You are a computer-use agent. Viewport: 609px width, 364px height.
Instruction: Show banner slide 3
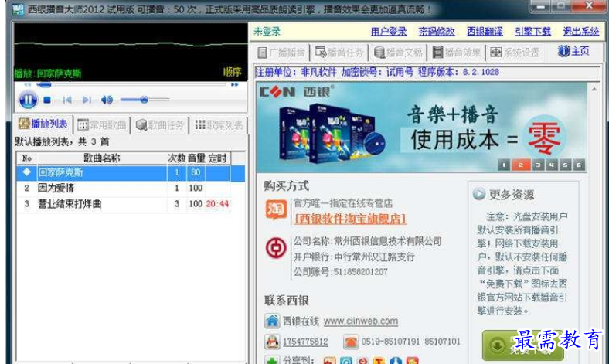coord(538,165)
